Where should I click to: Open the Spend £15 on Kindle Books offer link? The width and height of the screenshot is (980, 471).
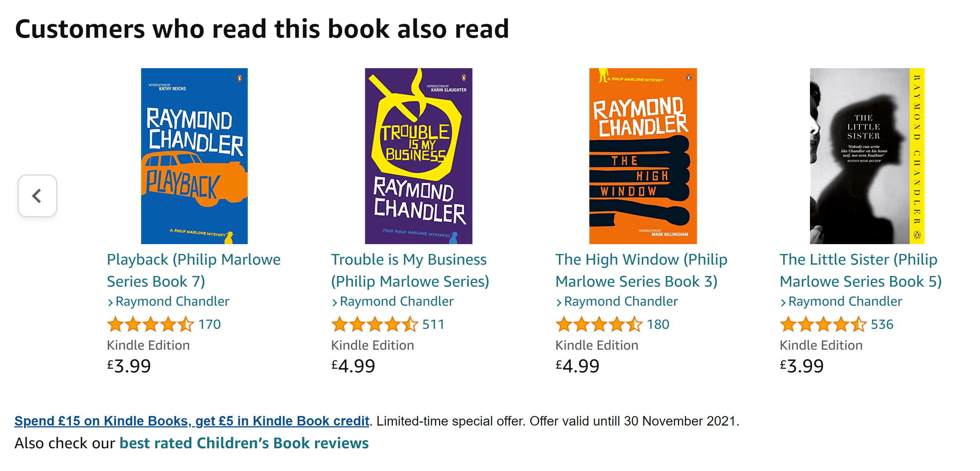[x=192, y=421]
